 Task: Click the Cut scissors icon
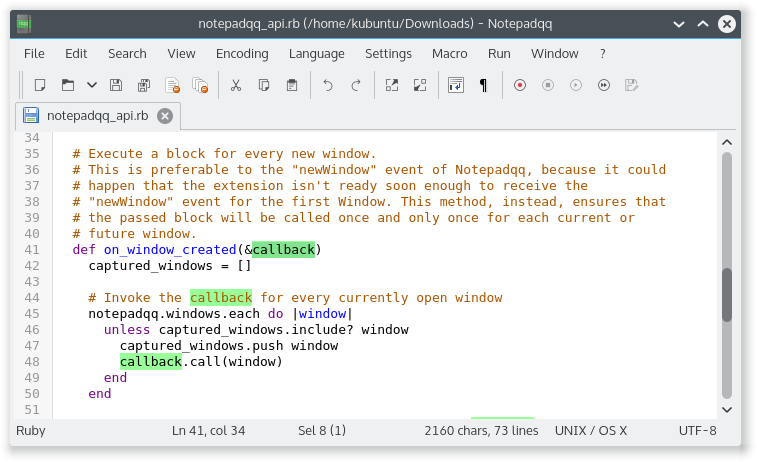pyautogui.click(x=236, y=86)
